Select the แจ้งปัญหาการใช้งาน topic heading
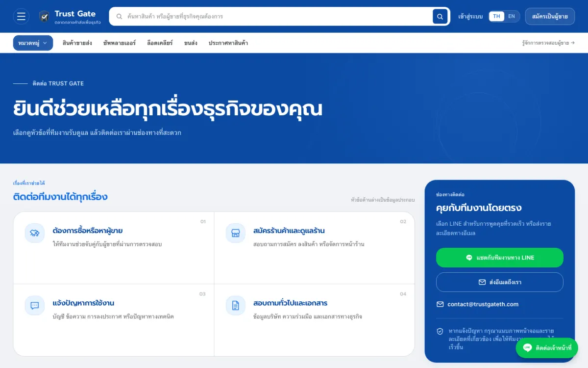588x368 pixels. click(83, 303)
